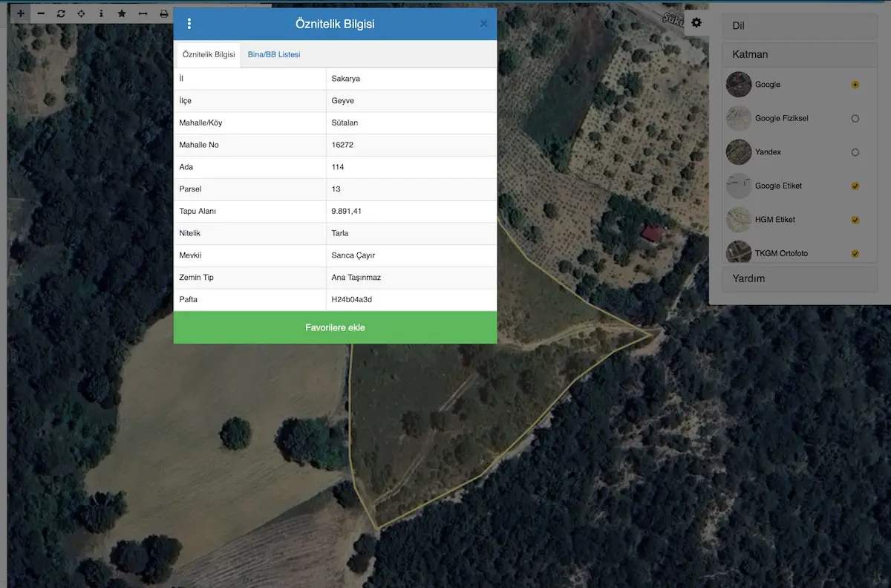Click the Yandex layer thumbnail
The width and height of the screenshot is (891, 588).
739,152
